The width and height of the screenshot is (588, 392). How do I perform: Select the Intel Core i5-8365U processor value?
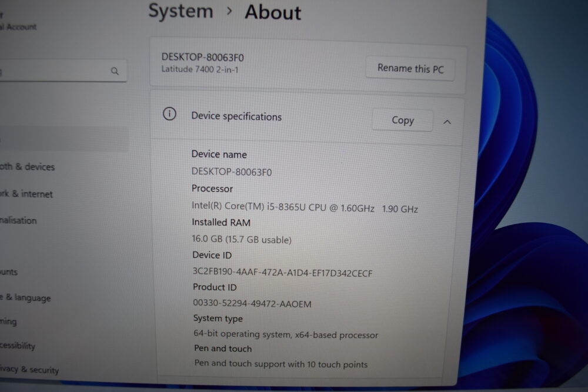pos(305,207)
